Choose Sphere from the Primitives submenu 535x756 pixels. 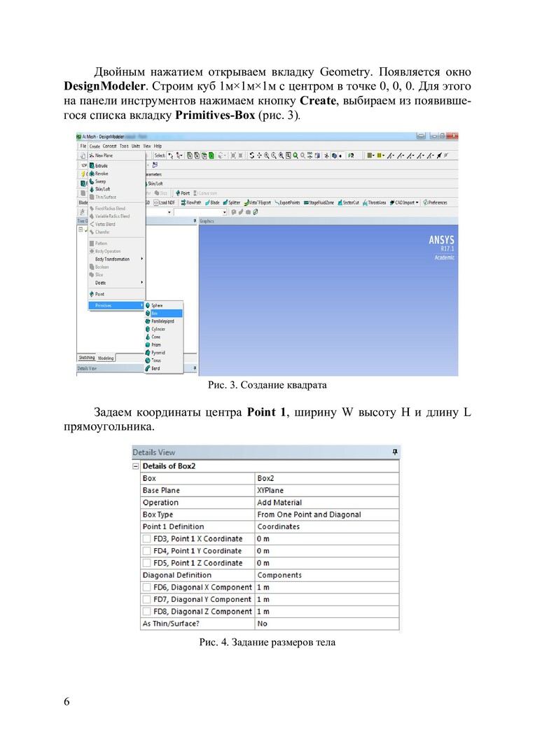point(156,305)
